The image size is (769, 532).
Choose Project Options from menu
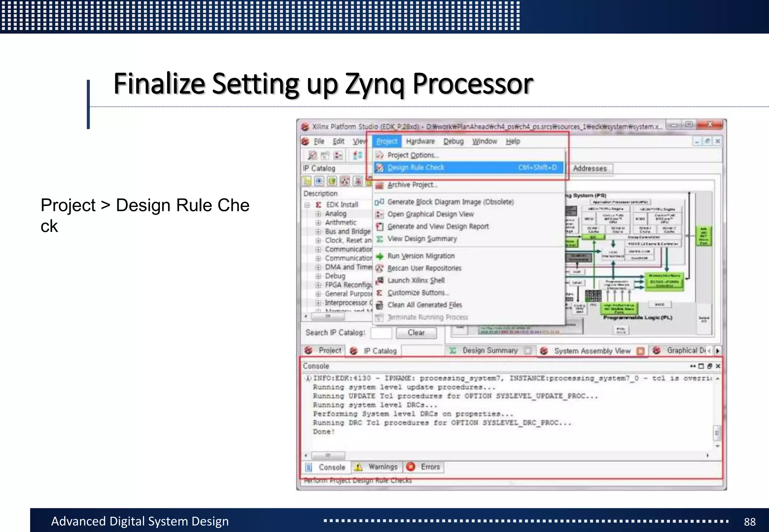(x=469, y=155)
